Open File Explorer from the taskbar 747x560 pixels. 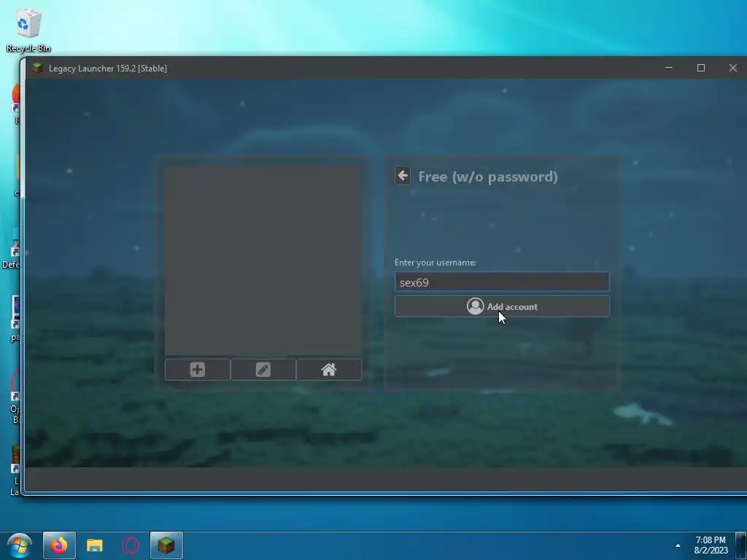coord(95,545)
